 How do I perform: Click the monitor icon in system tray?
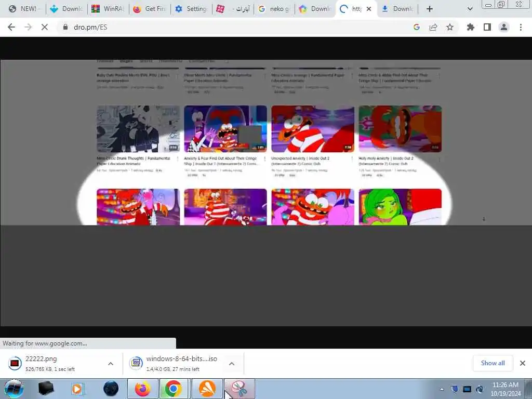coord(467,389)
